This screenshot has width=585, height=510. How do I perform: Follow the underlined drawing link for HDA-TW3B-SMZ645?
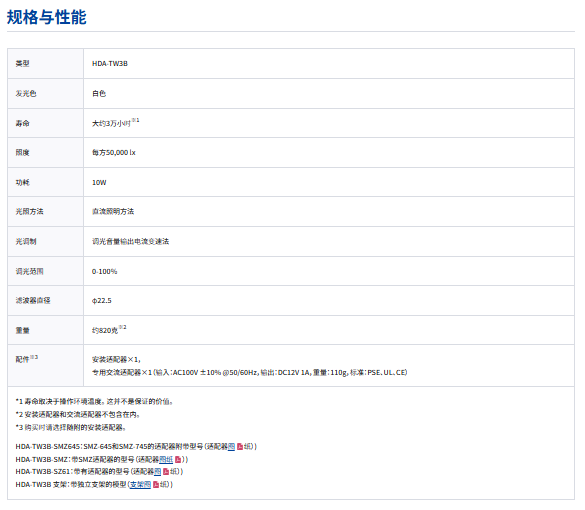(x=231, y=446)
